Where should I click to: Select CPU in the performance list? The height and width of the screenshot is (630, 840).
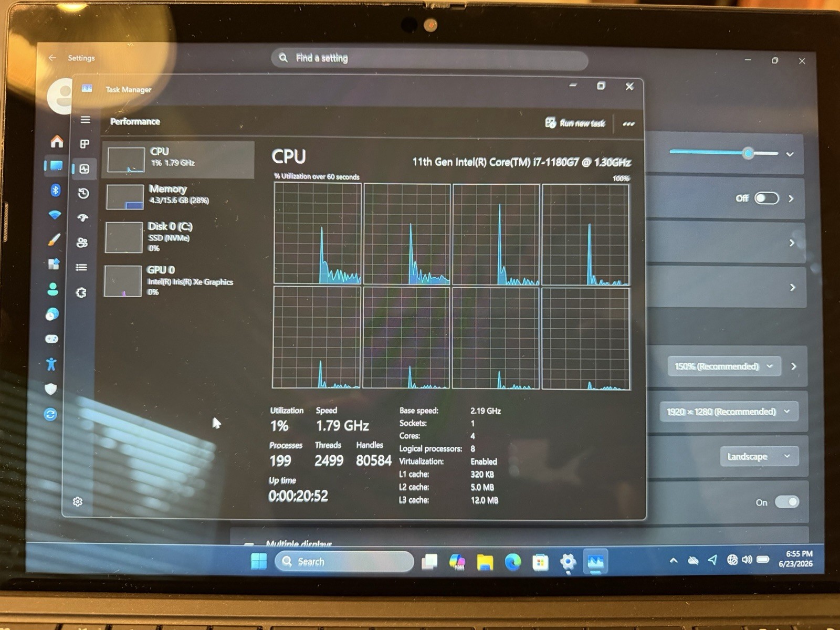pos(178,159)
